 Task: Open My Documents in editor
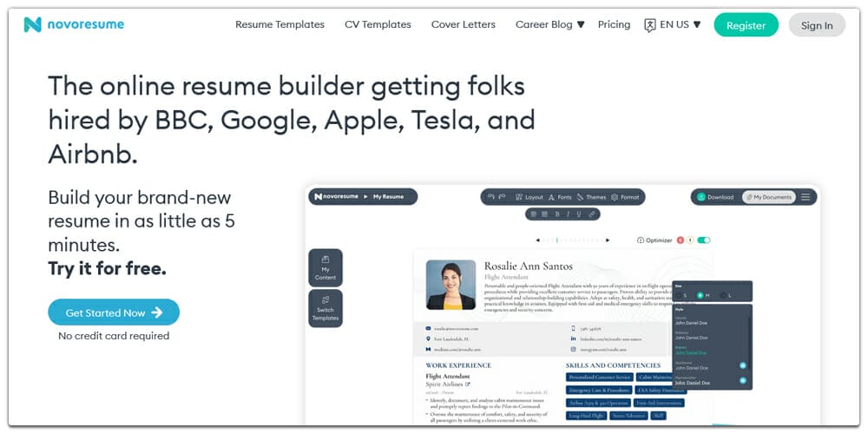[769, 197]
